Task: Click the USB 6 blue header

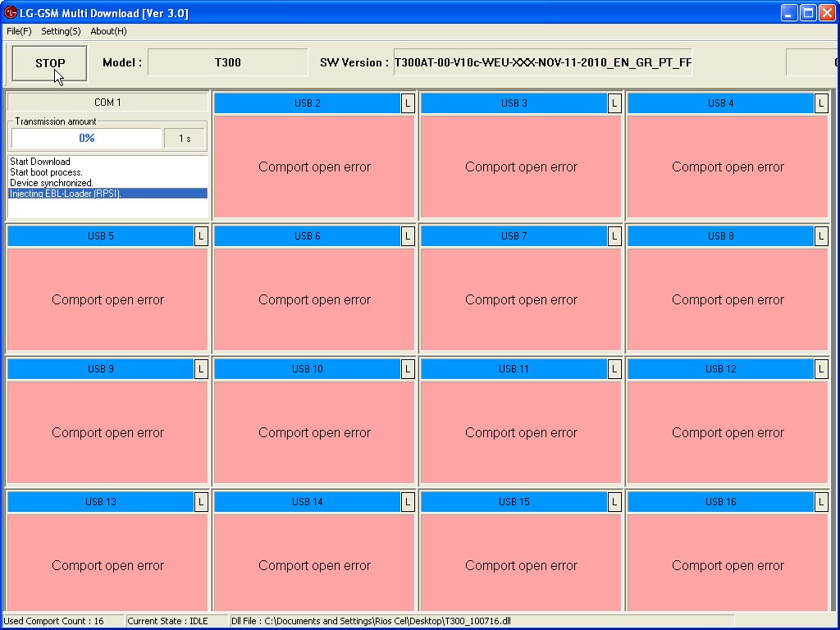Action: [307, 236]
